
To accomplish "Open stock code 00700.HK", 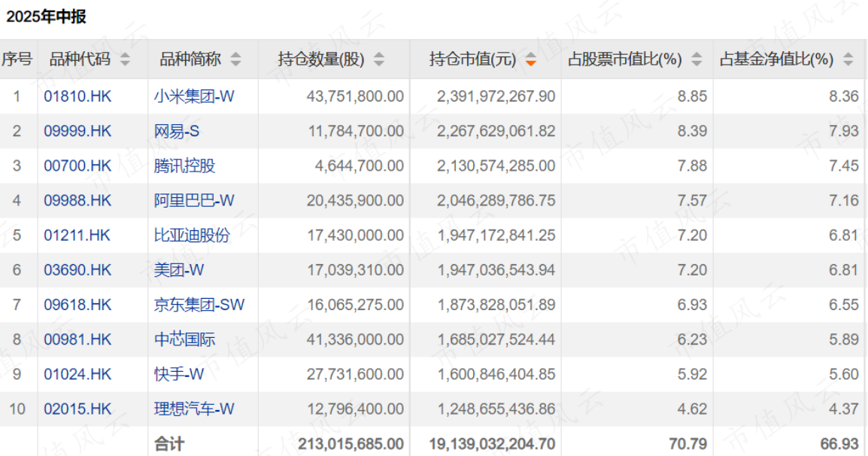I will coord(77,166).
